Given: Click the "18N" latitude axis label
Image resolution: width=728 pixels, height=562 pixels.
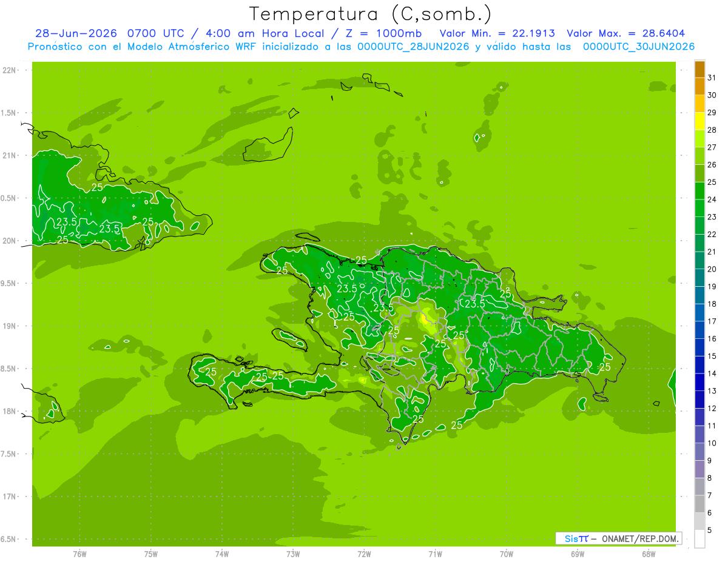Looking at the screenshot, I should [8, 411].
